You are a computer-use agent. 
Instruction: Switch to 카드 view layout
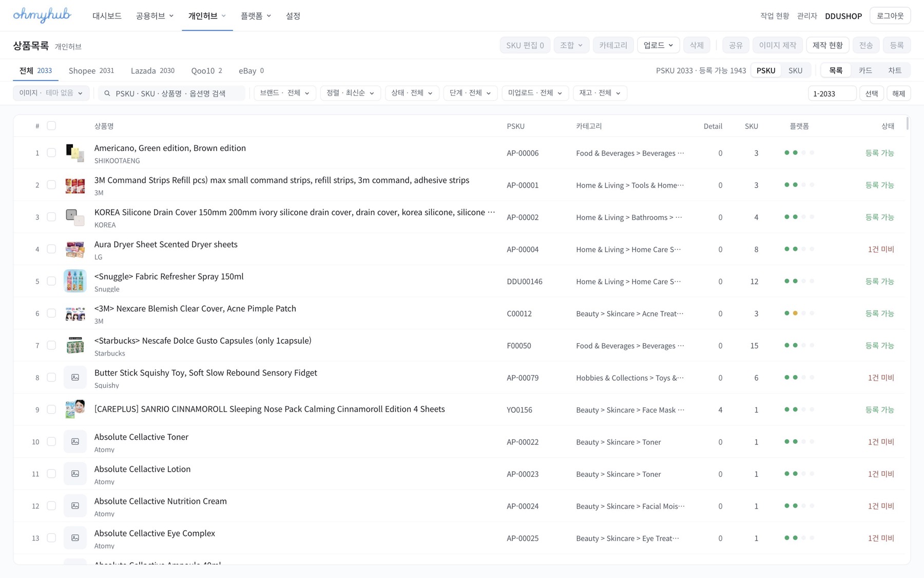[865, 70]
